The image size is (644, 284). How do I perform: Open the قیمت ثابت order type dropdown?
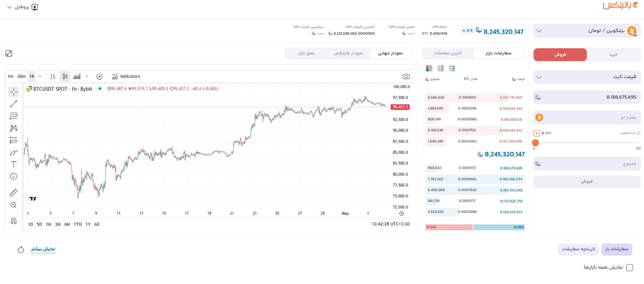pyautogui.click(x=587, y=77)
